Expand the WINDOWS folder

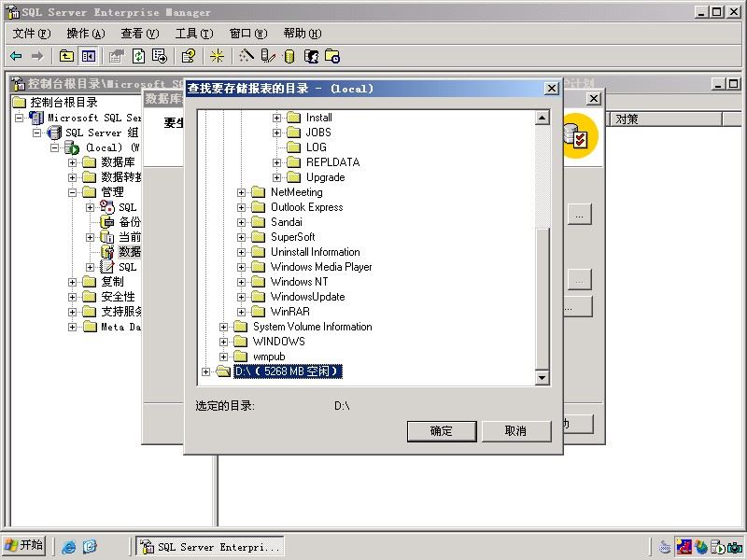click(x=223, y=342)
